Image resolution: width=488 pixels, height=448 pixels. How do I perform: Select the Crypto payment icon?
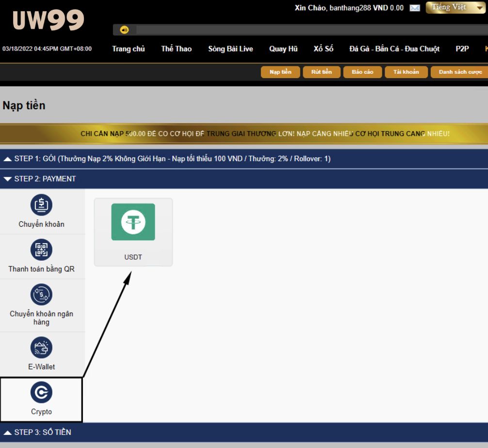(x=42, y=393)
